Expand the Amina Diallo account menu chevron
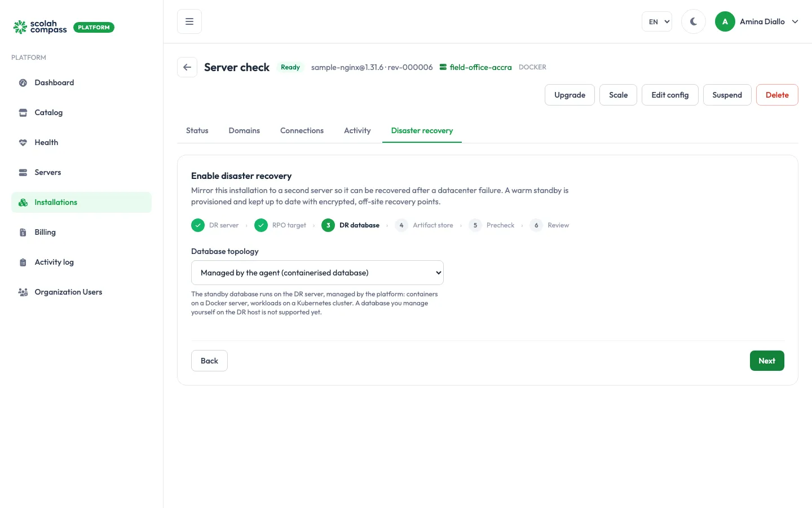The height and width of the screenshot is (508, 812). [795, 21]
